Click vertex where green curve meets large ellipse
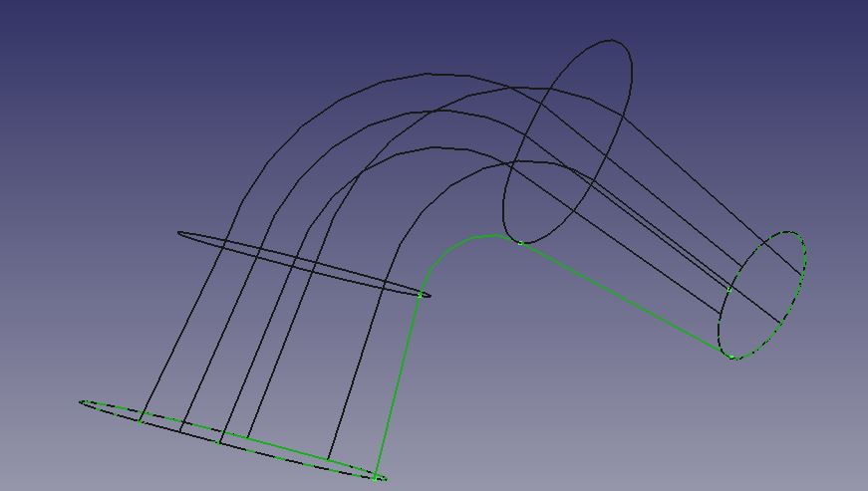This screenshot has width=868, height=491. tap(520, 242)
